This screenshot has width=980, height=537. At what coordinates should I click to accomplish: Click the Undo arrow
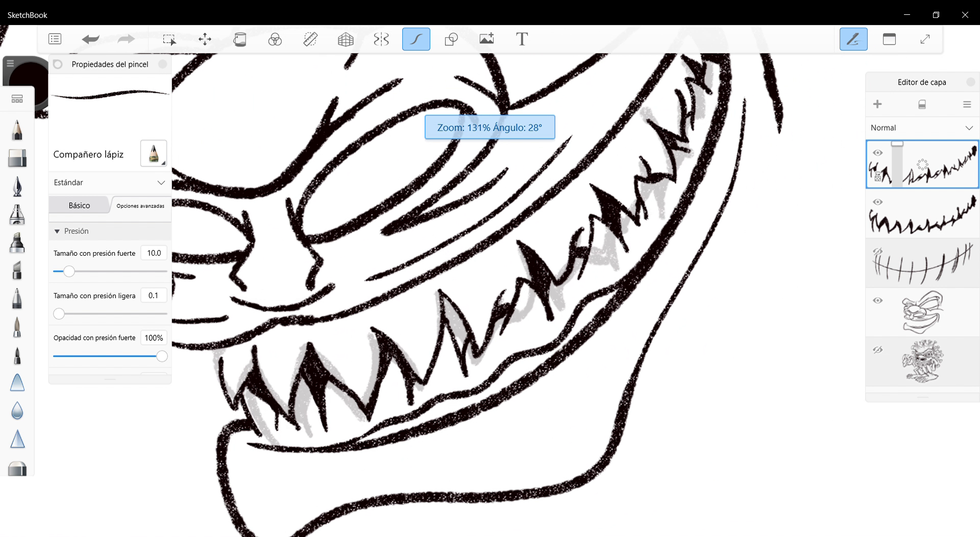pyautogui.click(x=90, y=39)
